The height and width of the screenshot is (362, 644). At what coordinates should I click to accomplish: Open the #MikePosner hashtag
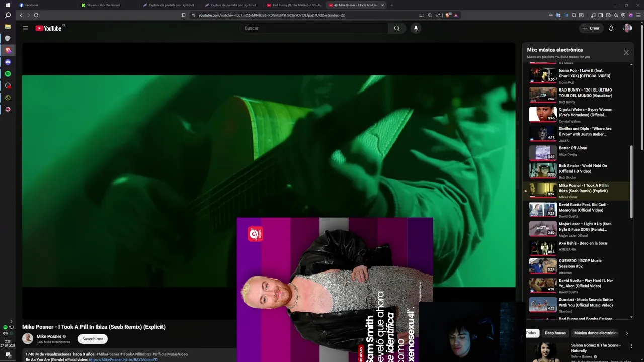pyautogui.click(x=108, y=354)
